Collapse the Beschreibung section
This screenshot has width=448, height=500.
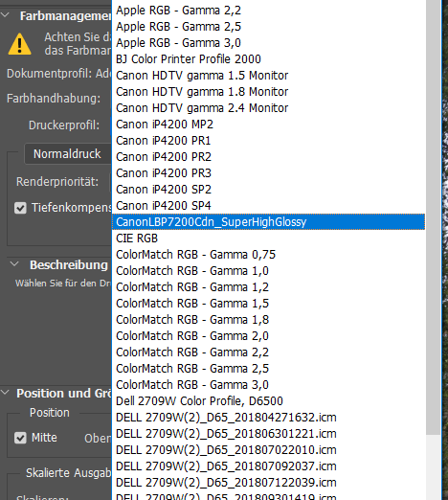coord(14,264)
